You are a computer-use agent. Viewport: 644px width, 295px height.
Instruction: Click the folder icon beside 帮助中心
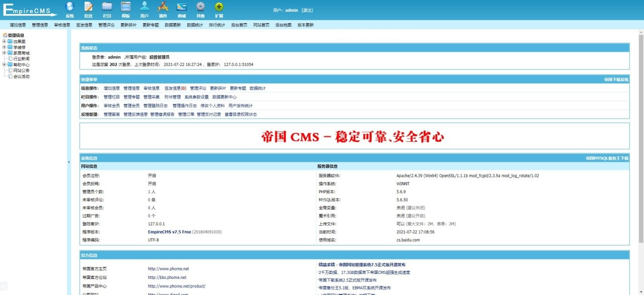[10, 65]
